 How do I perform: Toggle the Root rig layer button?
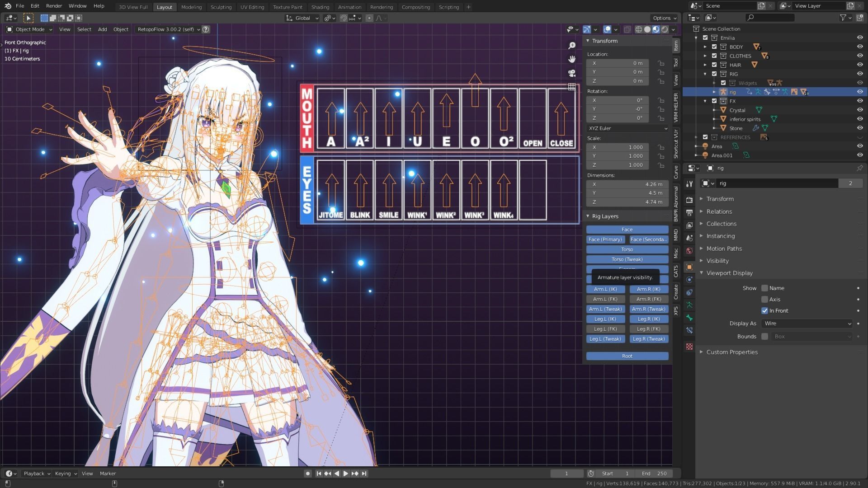click(627, 356)
